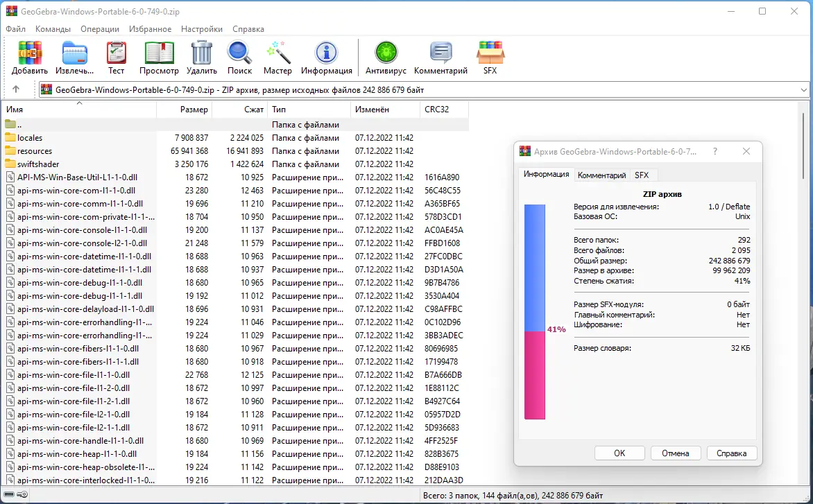Select the locales folder icon
Screen dimensions: 813x504
tap(10, 138)
